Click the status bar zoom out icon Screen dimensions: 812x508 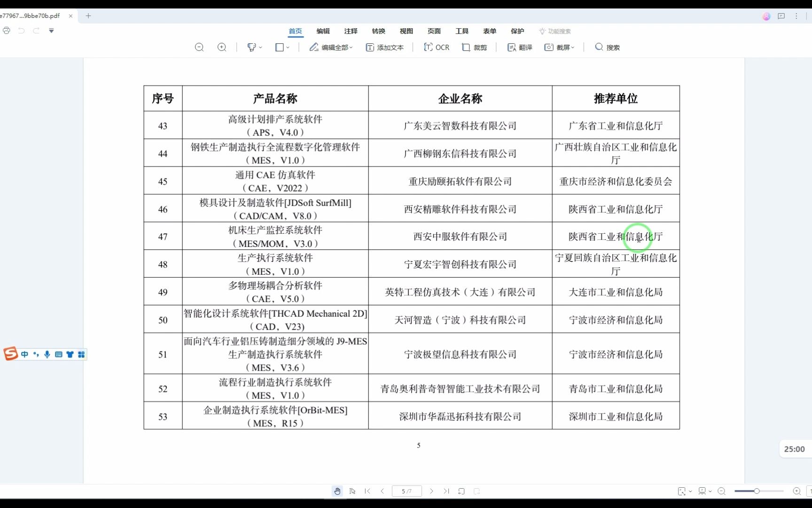point(722,491)
